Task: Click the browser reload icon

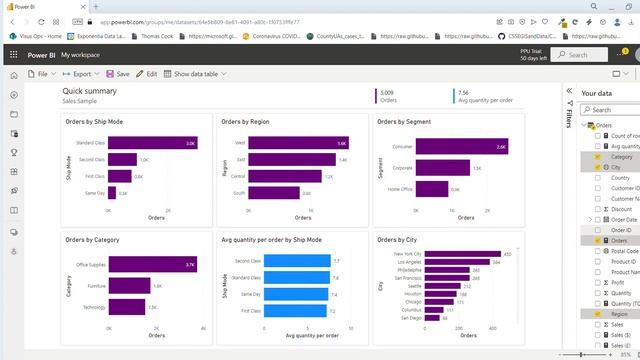Action: [x=41, y=22]
